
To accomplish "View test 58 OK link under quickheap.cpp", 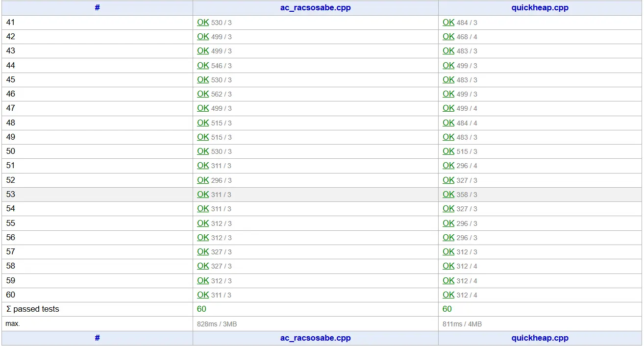I will click(448, 266).
